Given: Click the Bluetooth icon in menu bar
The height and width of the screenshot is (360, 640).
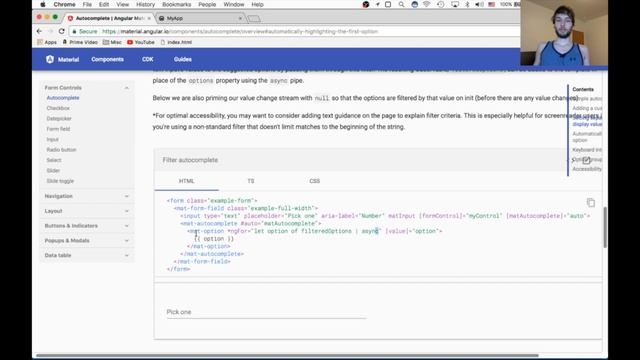Looking at the screenshot, I should pos(467,4).
